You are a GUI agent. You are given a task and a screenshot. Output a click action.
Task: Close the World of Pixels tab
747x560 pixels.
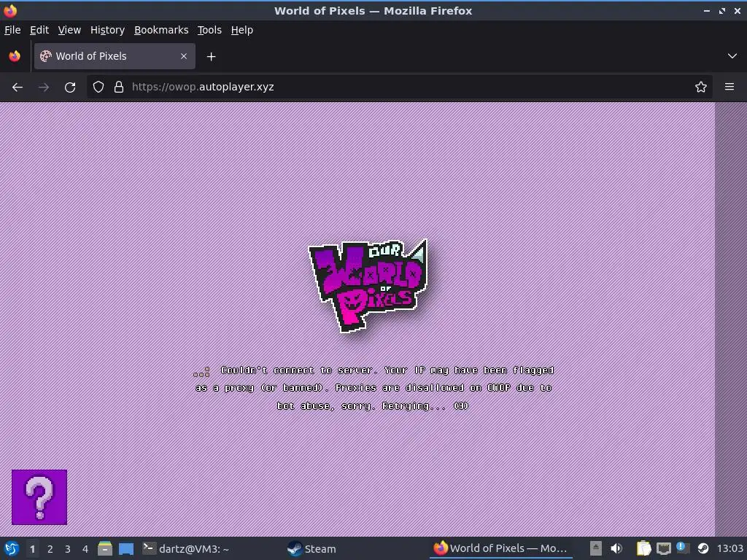pos(184,56)
